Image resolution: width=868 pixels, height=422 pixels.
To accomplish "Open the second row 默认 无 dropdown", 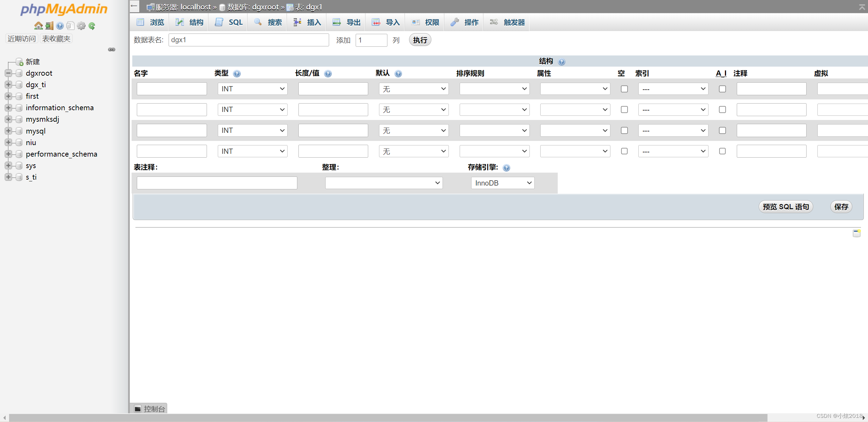I will point(414,110).
